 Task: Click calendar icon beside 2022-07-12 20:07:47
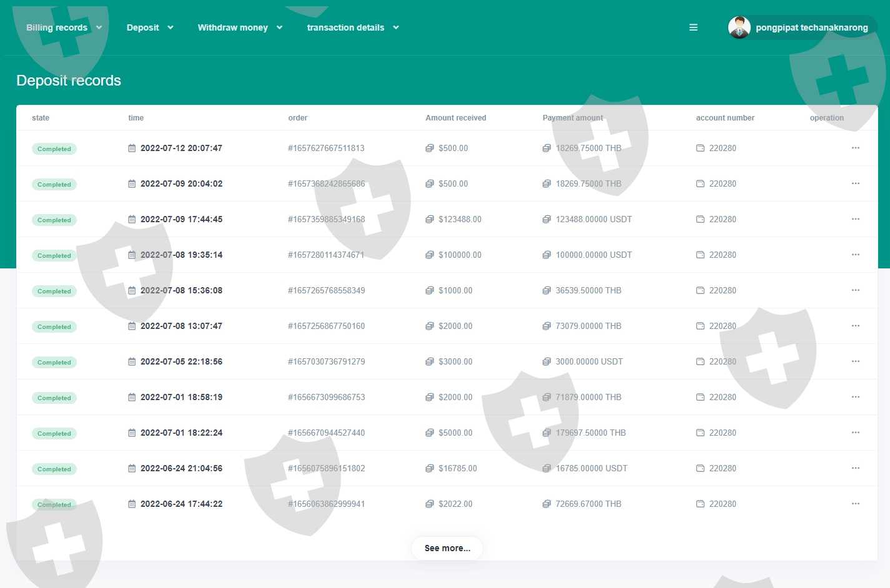click(132, 149)
